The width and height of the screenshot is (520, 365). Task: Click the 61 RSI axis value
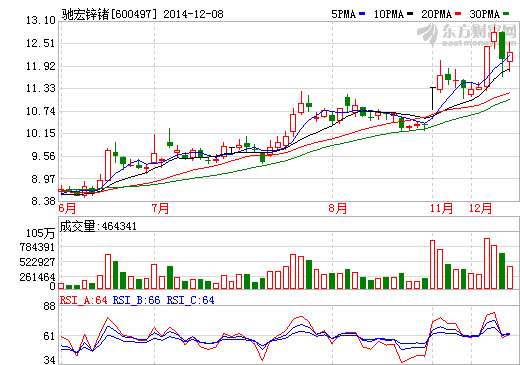tap(49, 336)
